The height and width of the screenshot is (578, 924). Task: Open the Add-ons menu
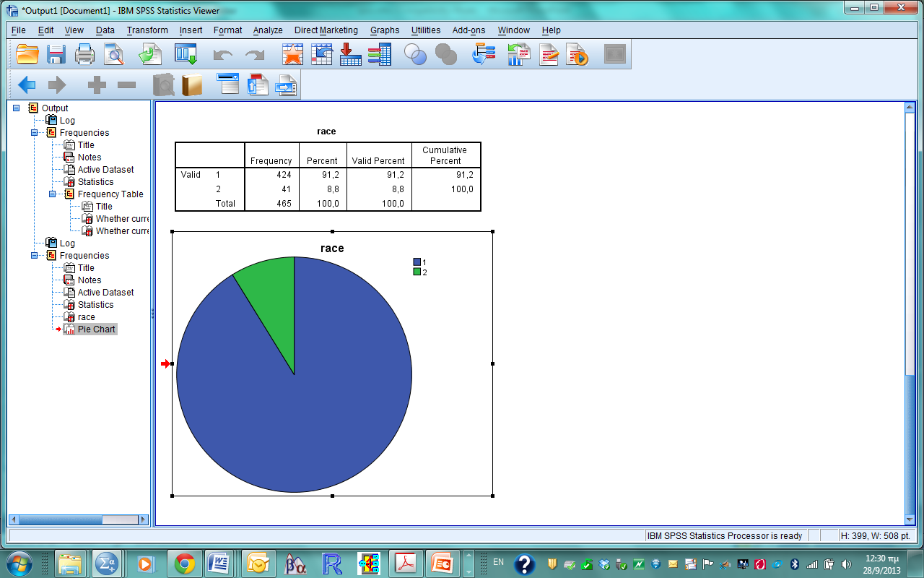[x=468, y=30]
